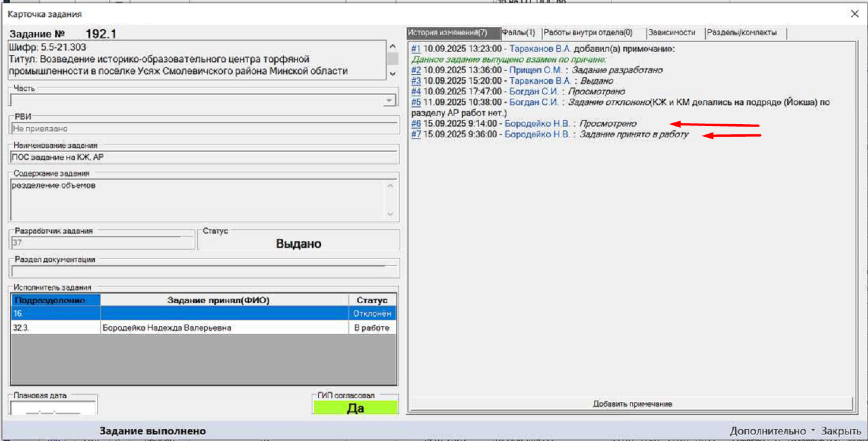Screen dimensions: 868x441
Task: Expand the Часть dropdown list
Action: click(389, 101)
